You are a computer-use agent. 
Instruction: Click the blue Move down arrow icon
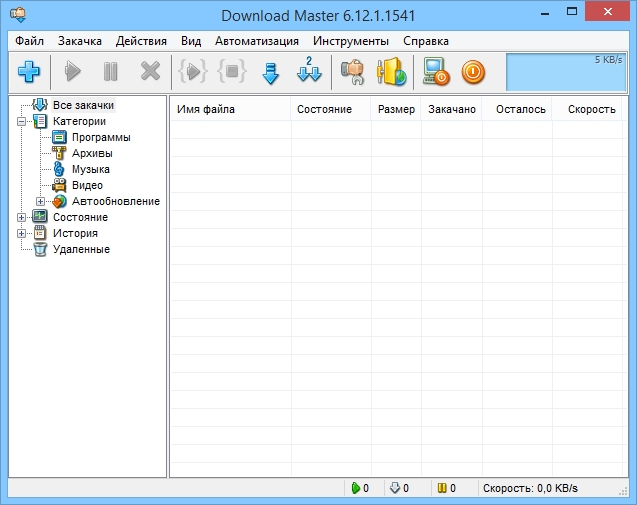270,73
